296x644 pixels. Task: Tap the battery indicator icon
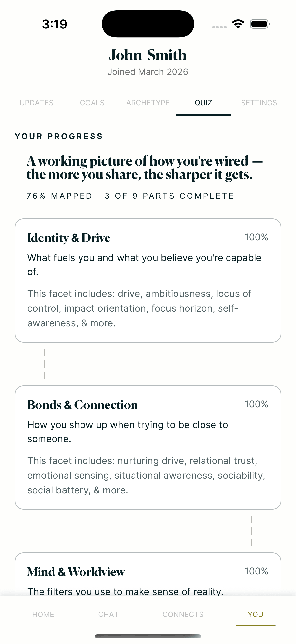(259, 24)
